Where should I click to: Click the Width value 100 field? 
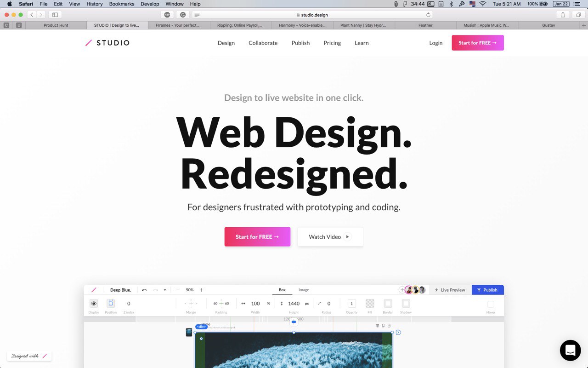tap(255, 304)
